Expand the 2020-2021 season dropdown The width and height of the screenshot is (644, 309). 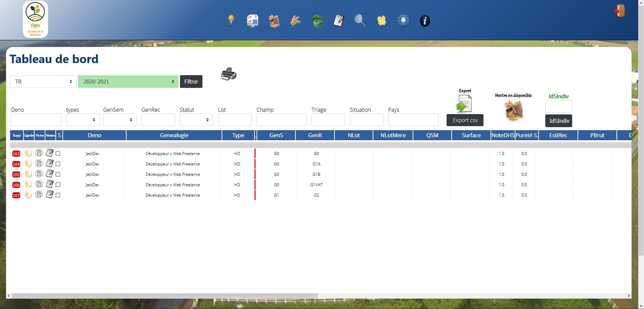[128, 82]
